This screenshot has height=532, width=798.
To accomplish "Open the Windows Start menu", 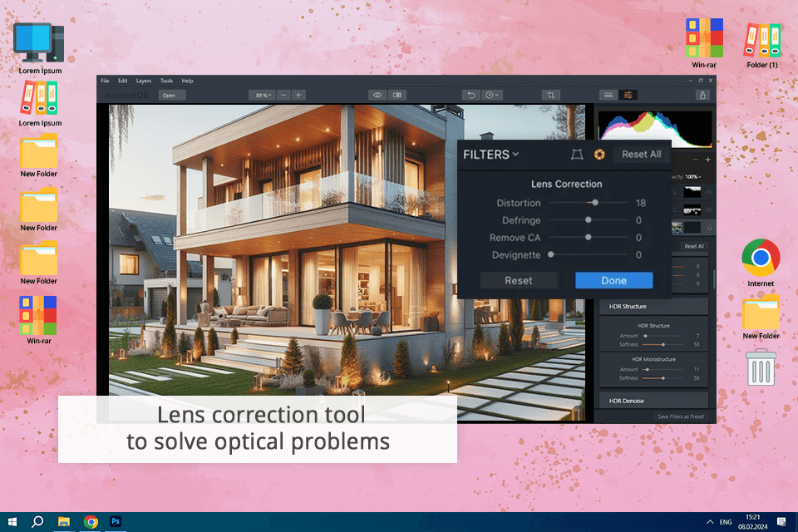I will (12, 522).
